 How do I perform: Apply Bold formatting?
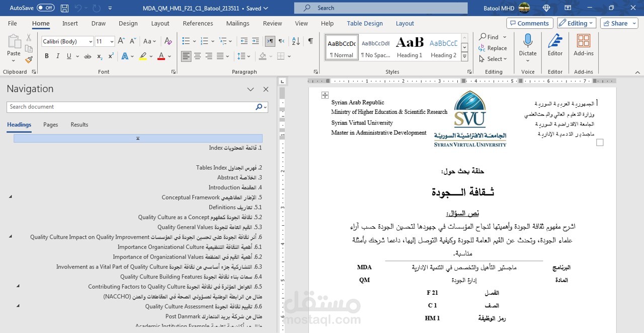47,56
